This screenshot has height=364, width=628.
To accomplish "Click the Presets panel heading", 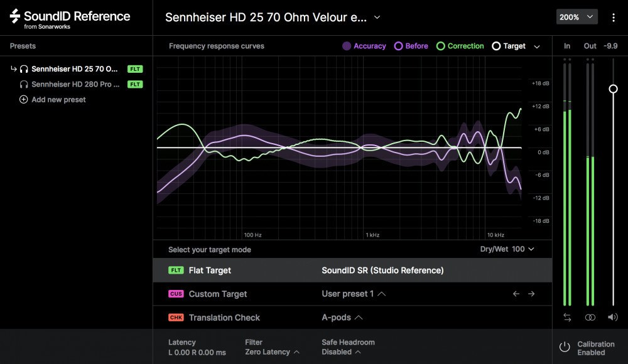I will 23,46.
